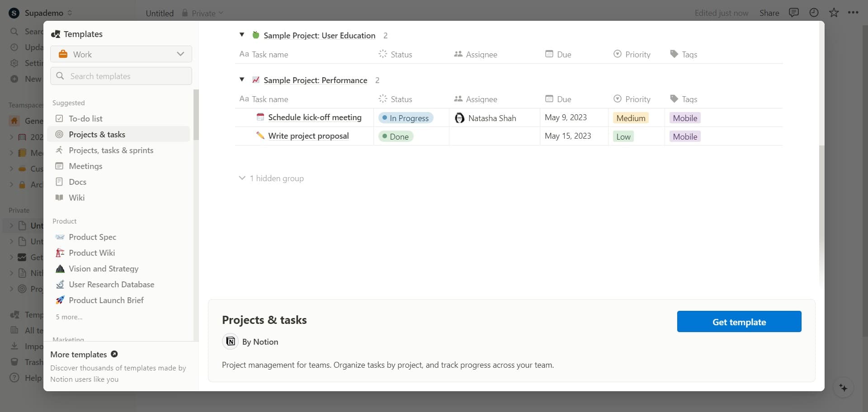The width and height of the screenshot is (868, 412).
Task: Select Projects, tasks & sprints template
Action: pos(111,150)
